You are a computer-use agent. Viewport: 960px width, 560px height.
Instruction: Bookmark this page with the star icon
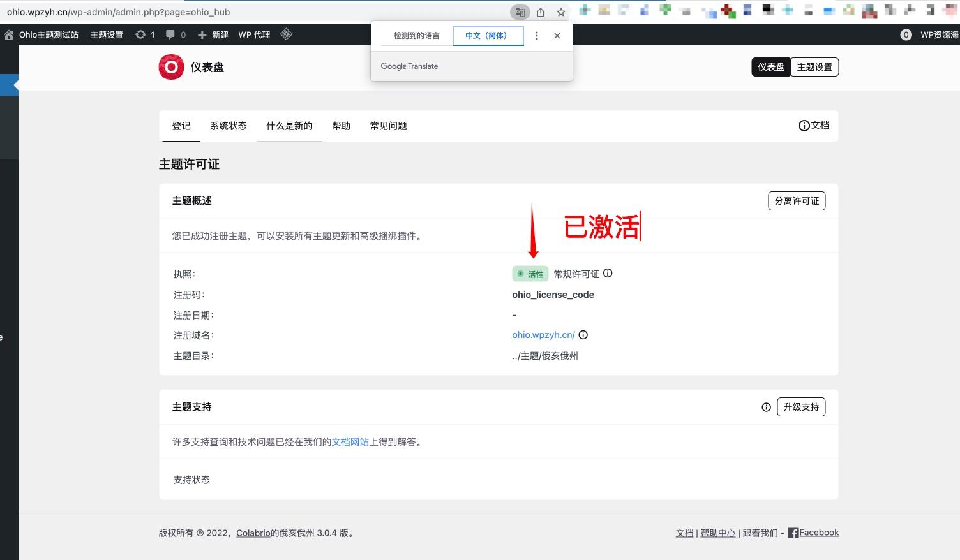click(561, 12)
